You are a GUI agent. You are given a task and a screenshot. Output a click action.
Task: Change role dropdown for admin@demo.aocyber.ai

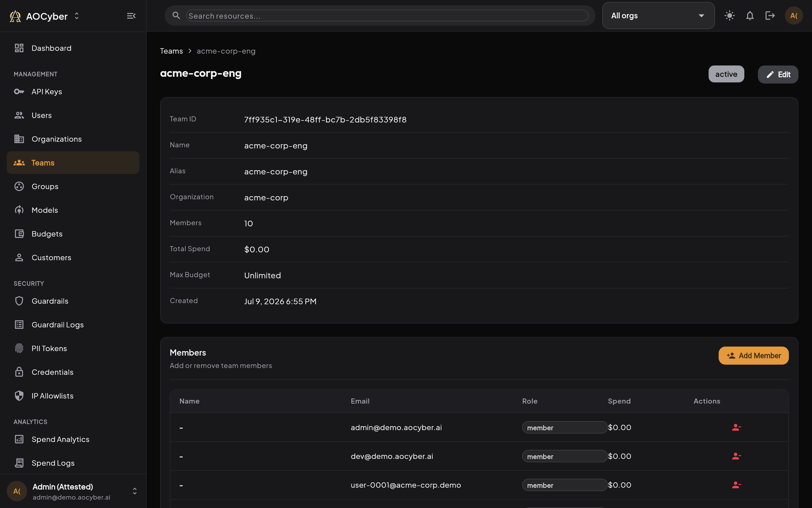[564, 427]
